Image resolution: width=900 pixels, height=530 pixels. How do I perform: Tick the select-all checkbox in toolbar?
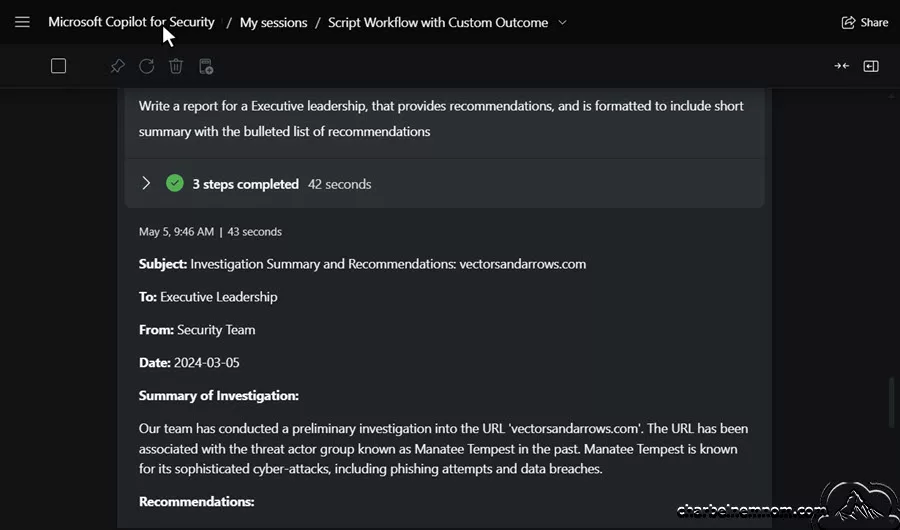pos(59,66)
